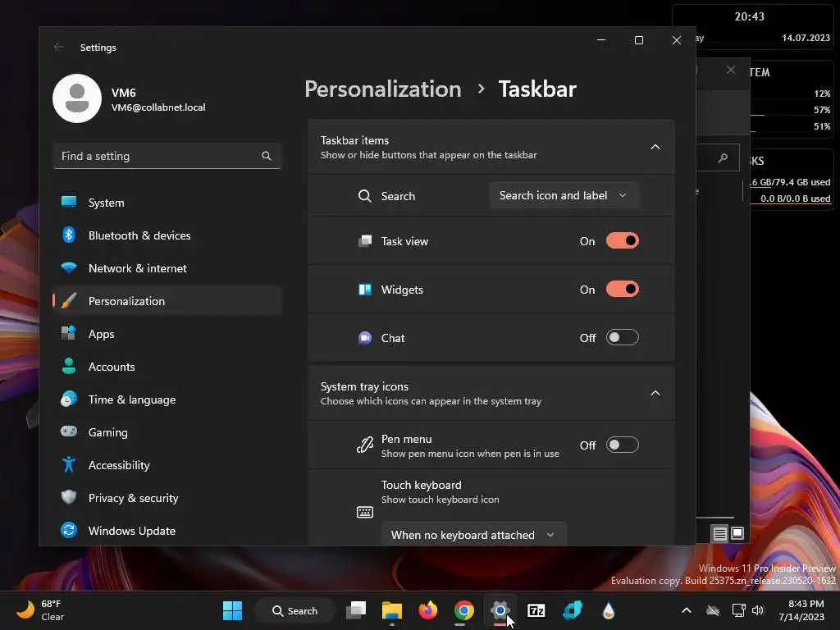This screenshot has height=630, width=840.
Task: Turn off the Widgets toggle
Action: 622,290
